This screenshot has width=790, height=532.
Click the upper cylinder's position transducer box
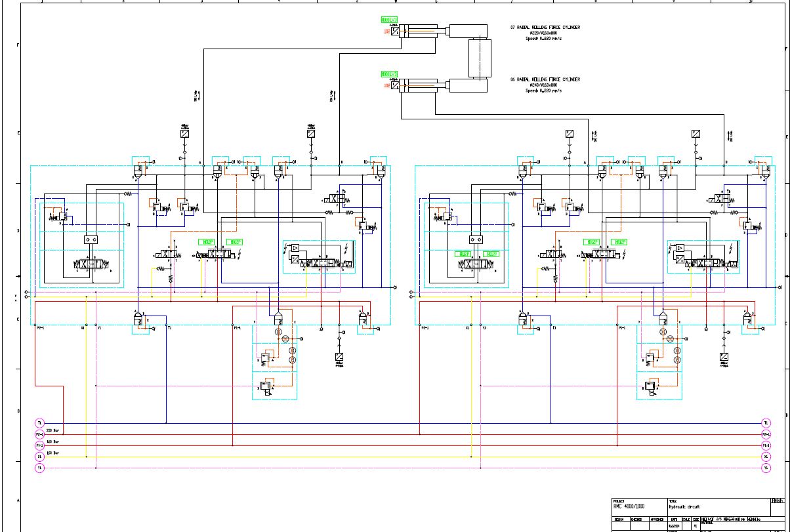click(x=395, y=30)
